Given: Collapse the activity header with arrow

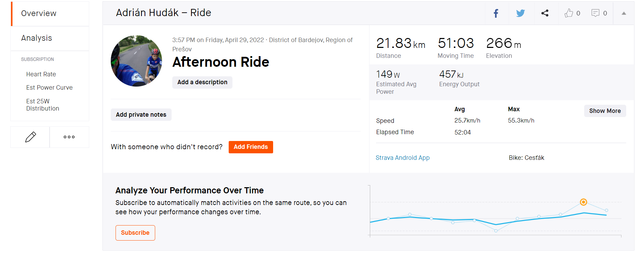Looking at the screenshot, I should pos(623,13).
